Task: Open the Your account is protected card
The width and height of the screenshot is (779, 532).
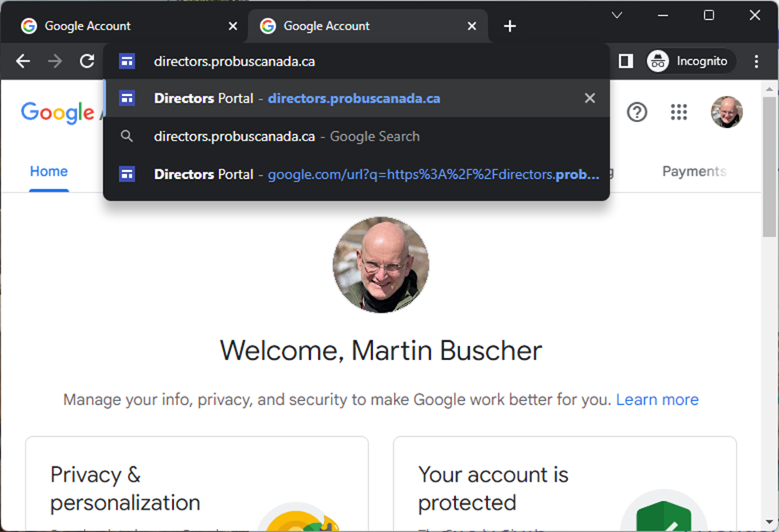Action: (x=565, y=484)
